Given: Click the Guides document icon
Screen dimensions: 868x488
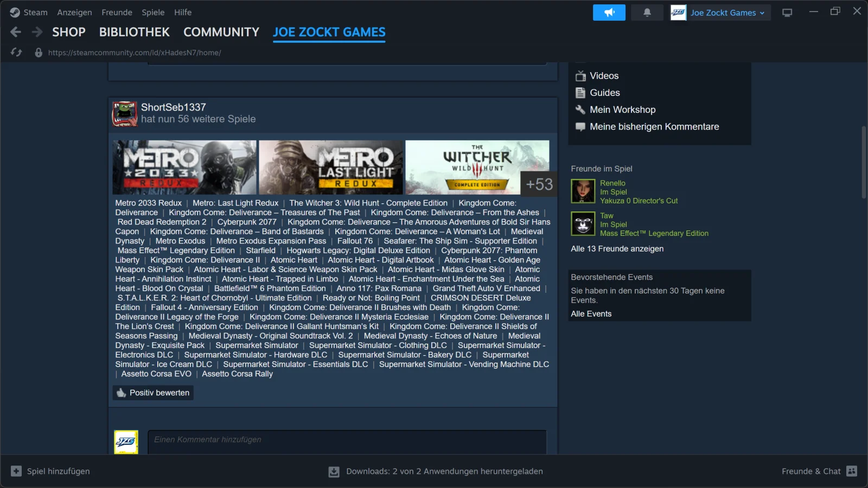Looking at the screenshot, I should point(580,93).
